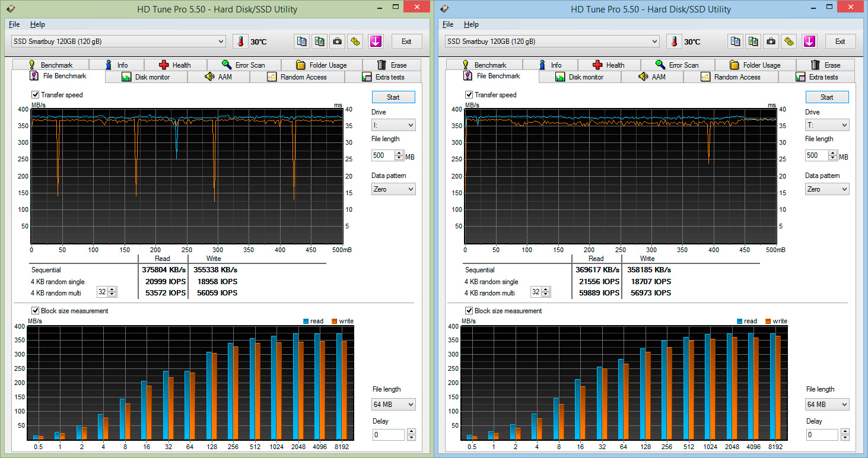Image resolution: width=868 pixels, height=458 pixels.
Task: Click camera screenshot icon in left window
Action: [337, 42]
